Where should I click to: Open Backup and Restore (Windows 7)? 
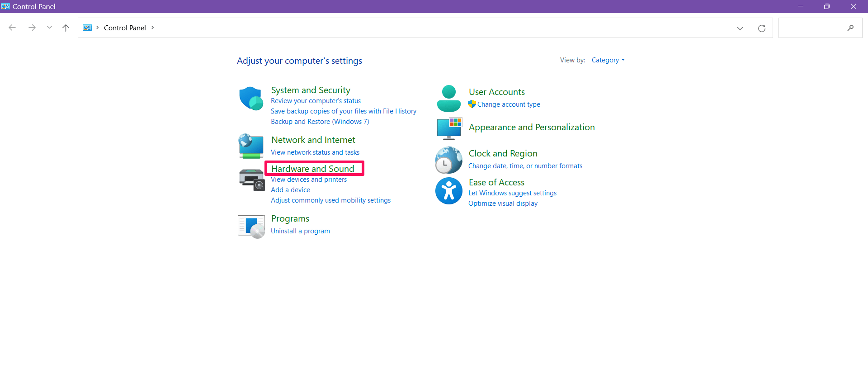coord(320,122)
